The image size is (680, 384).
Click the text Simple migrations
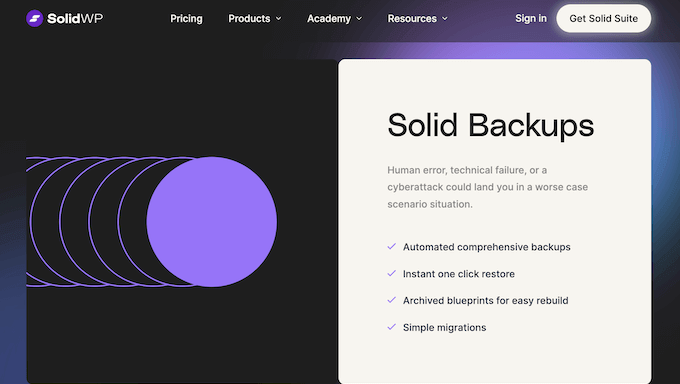[x=445, y=328]
